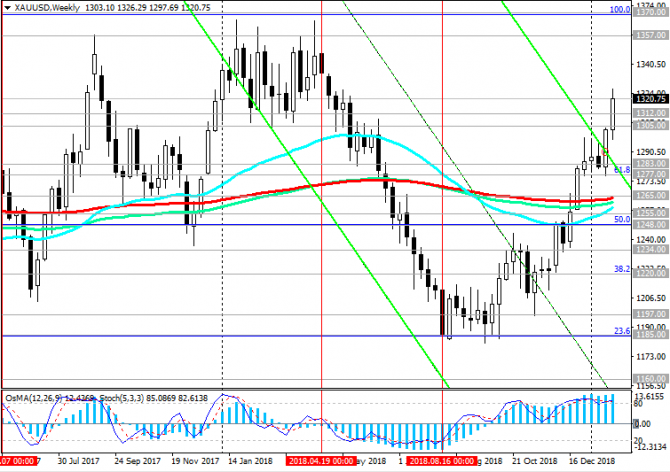
Task: Click the 50.0 Fibonacci level label
Action: click(622, 219)
